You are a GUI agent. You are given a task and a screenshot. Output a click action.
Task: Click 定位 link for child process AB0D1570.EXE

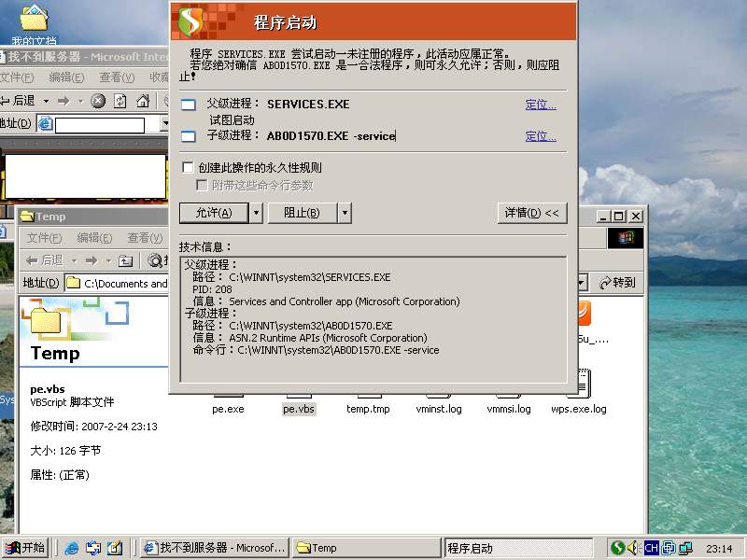pos(541,136)
